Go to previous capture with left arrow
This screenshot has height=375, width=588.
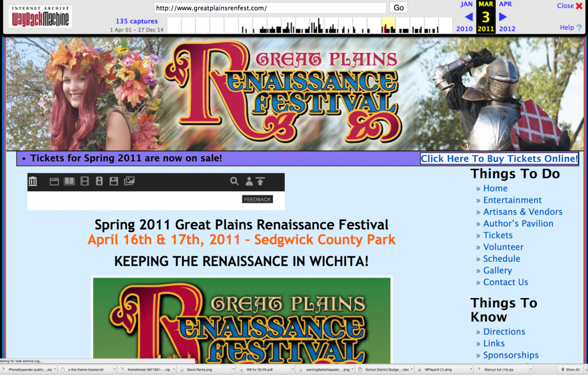click(x=469, y=17)
